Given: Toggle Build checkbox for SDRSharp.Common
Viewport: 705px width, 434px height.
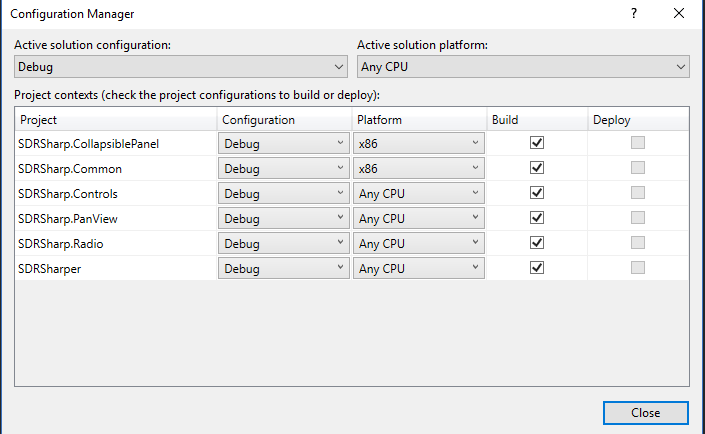Looking at the screenshot, I should (x=537, y=168).
